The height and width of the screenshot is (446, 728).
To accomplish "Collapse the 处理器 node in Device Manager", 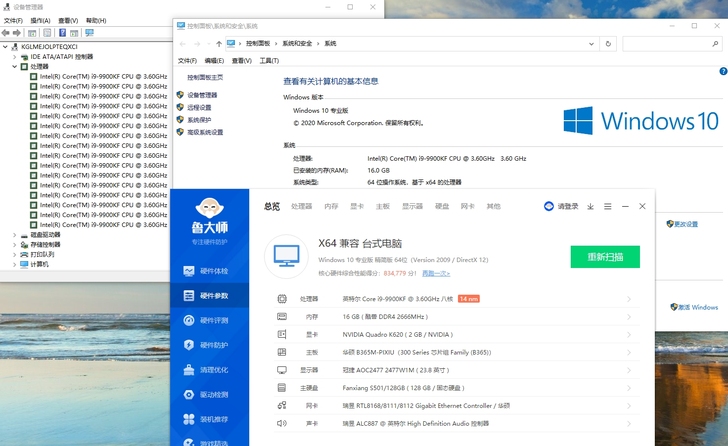I will click(x=14, y=67).
